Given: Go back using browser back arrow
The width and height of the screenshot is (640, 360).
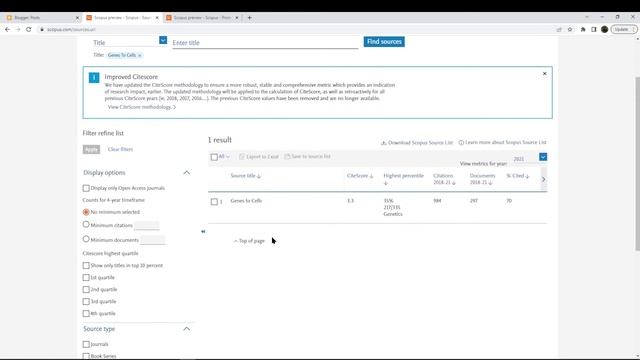Looking at the screenshot, I should [7, 29].
